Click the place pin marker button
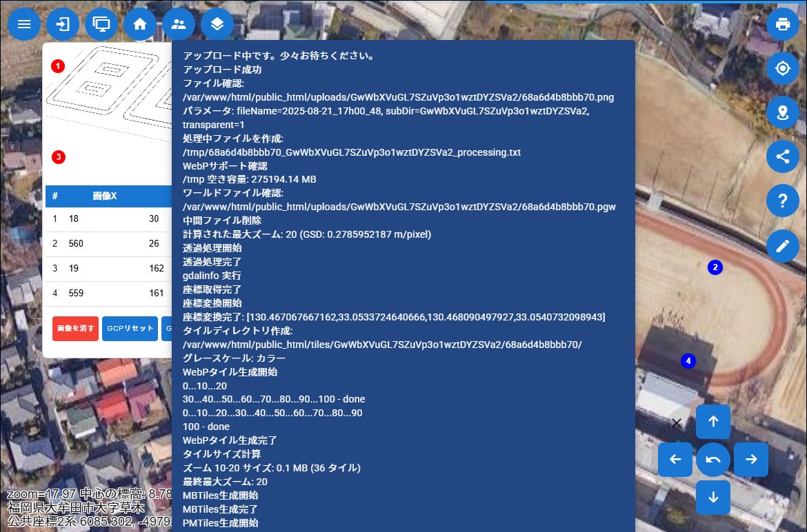 tap(782, 112)
